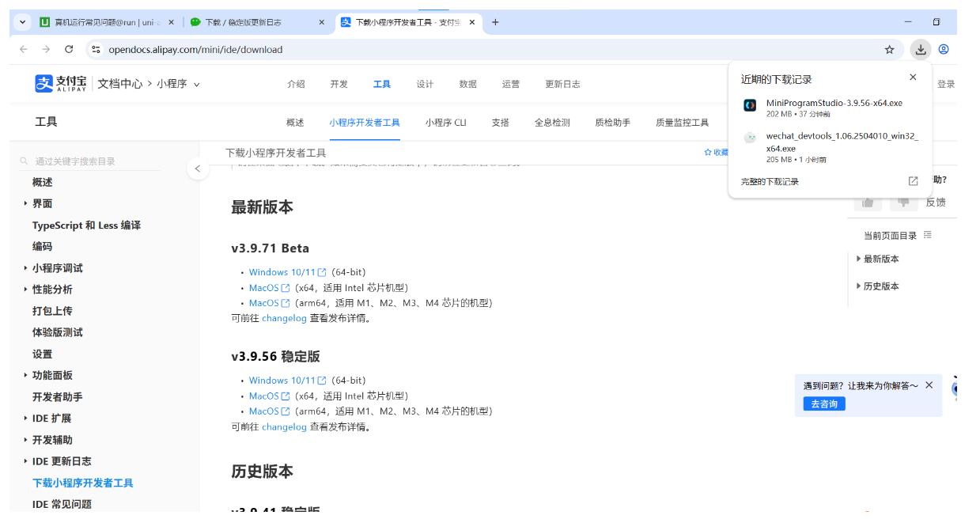Switch to the 小程序 CLI sub-tab

[x=445, y=123]
